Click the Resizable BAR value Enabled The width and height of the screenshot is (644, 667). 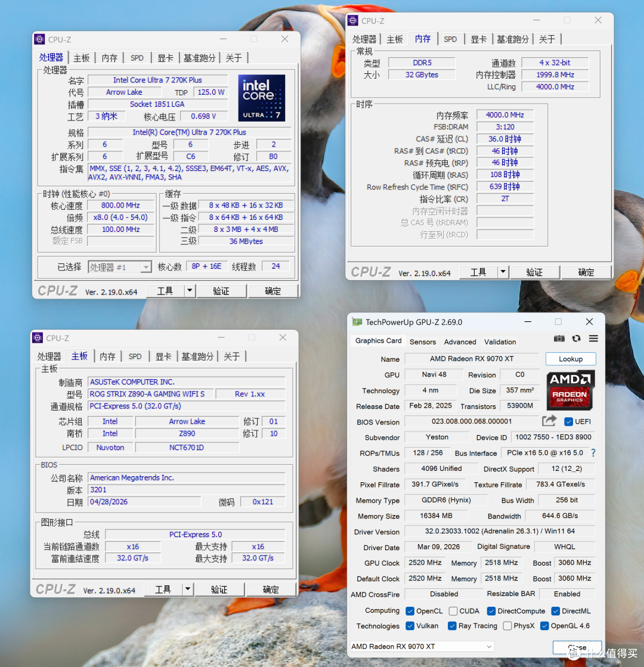pos(567,594)
